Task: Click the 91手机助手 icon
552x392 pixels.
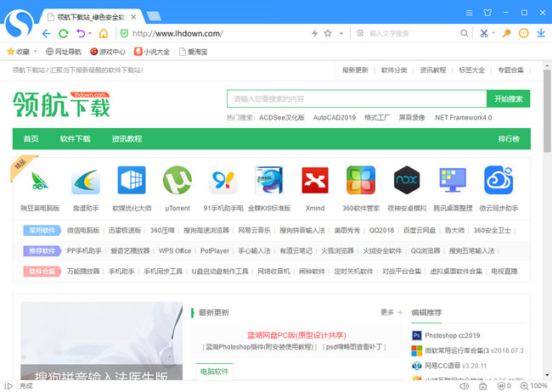Action: 223,181
